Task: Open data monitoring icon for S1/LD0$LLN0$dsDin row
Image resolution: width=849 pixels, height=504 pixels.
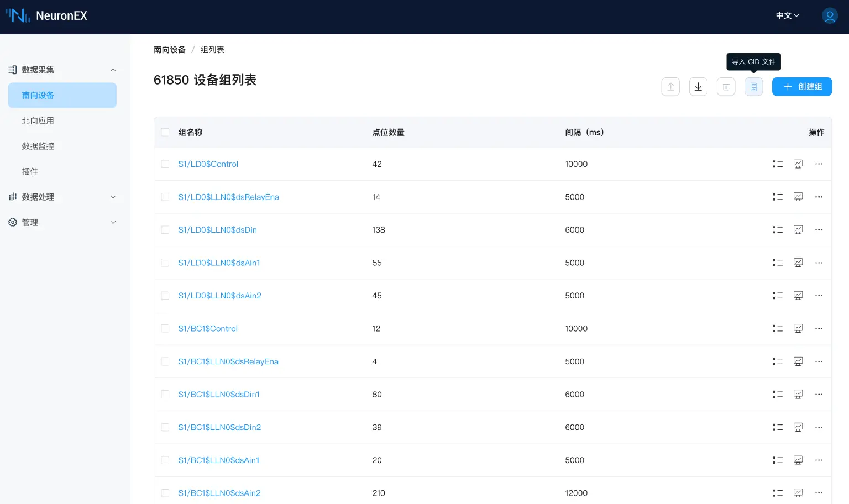Action: tap(798, 230)
